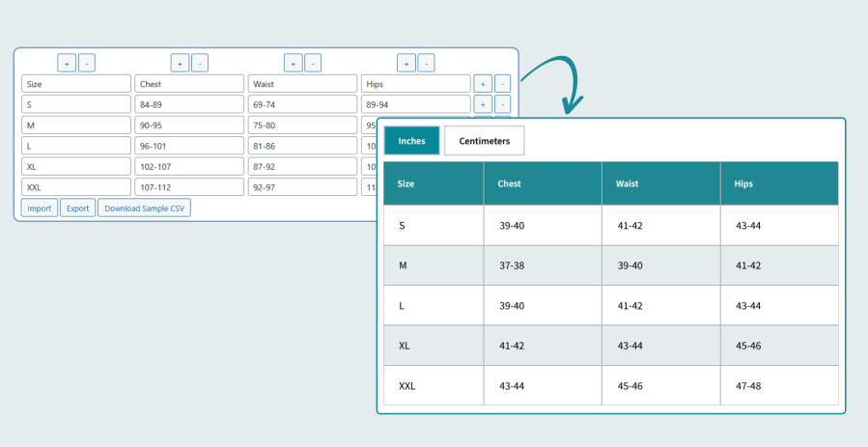Click plus button above the Waist column
868x447 pixels.
coord(294,63)
